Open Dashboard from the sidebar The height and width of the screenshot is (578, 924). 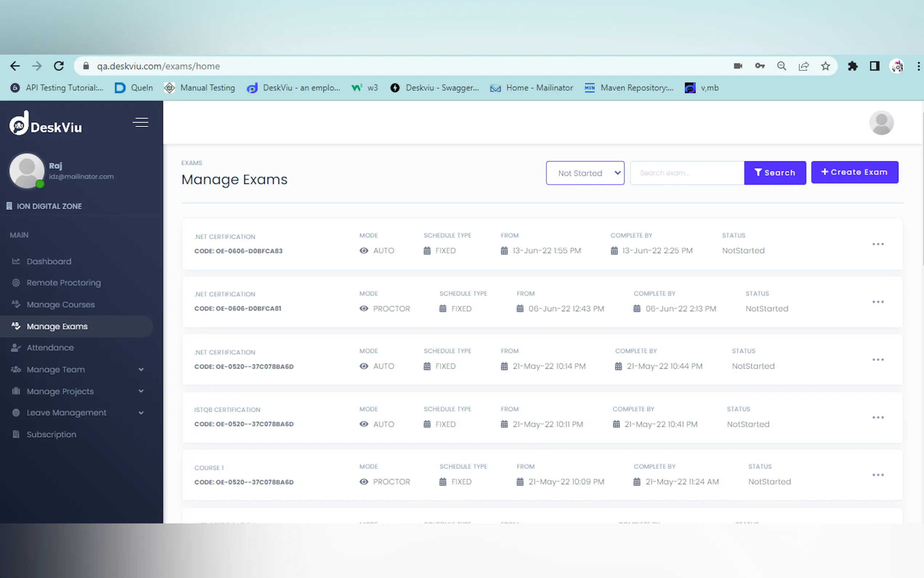click(x=49, y=261)
